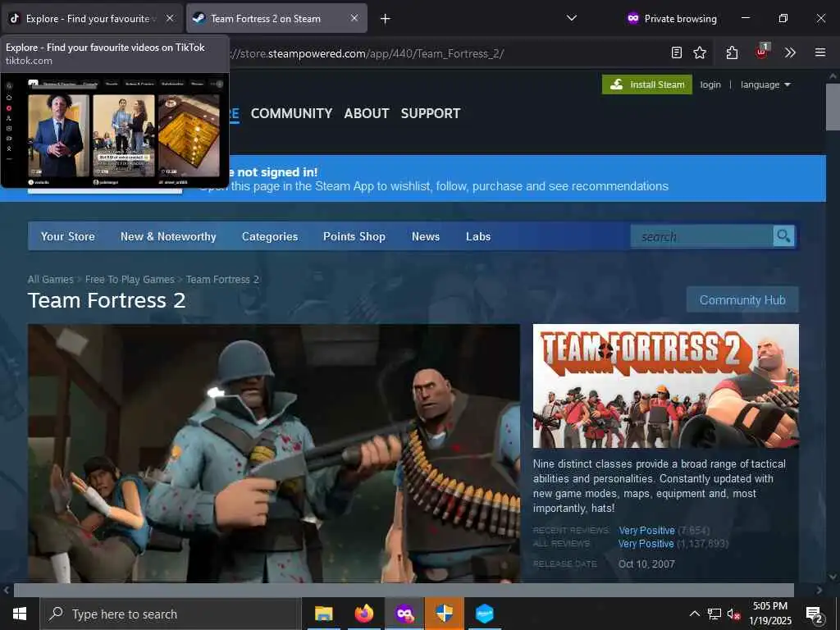Screen dimensions: 840x630
Task: Toggle reader view icon in address bar
Action: point(677,52)
